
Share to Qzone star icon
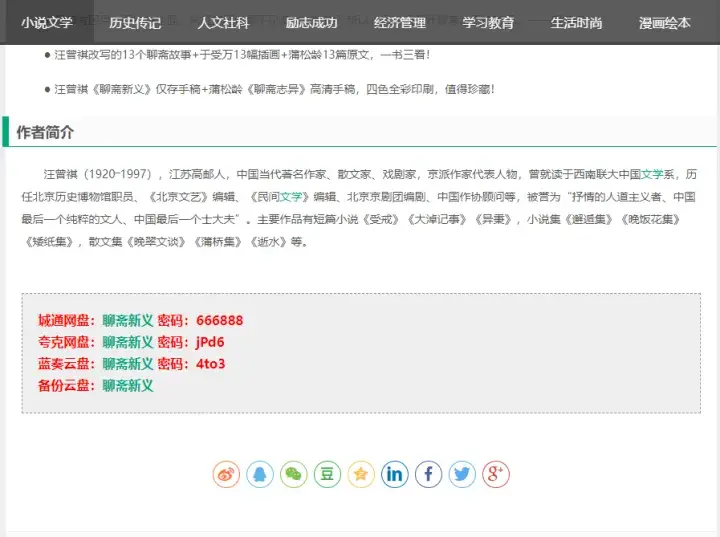[x=361, y=474]
